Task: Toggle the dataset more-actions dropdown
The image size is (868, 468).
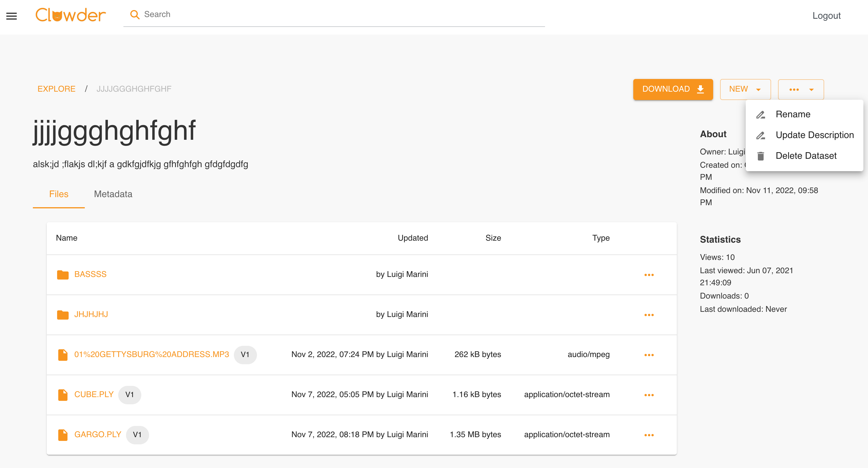Action: [x=801, y=90]
